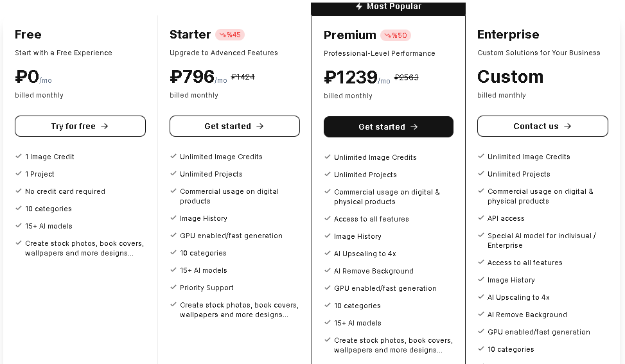Select the Enterprise plan heading
625x364 pixels.
pos(508,35)
